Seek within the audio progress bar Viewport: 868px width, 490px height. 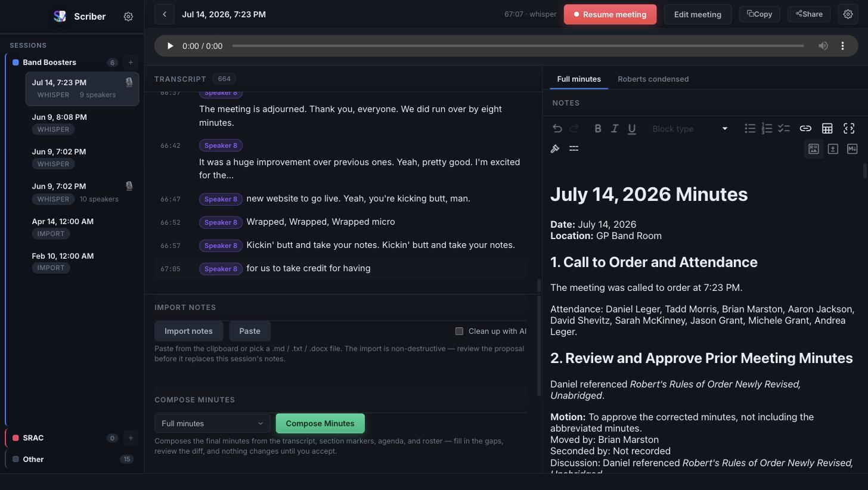click(518, 46)
